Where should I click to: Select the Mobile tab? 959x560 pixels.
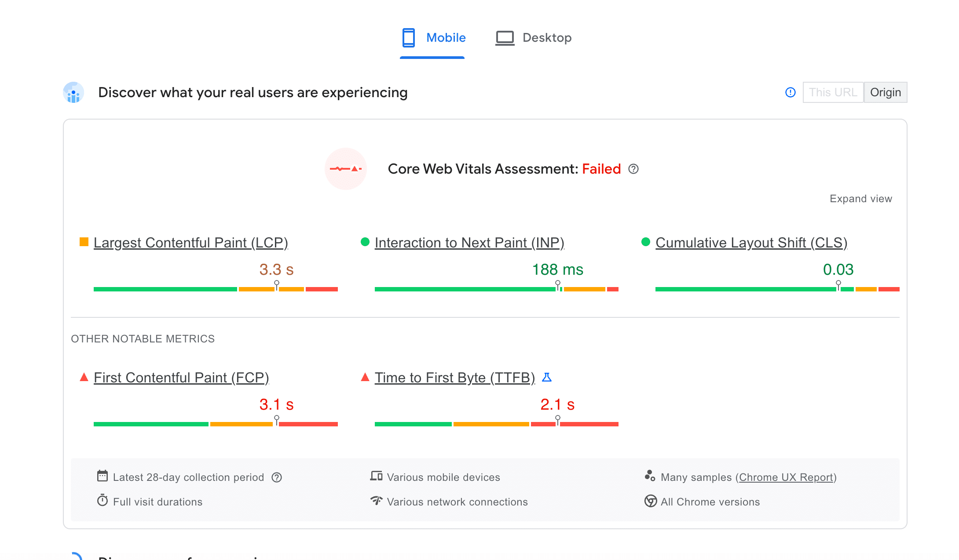click(x=432, y=36)
